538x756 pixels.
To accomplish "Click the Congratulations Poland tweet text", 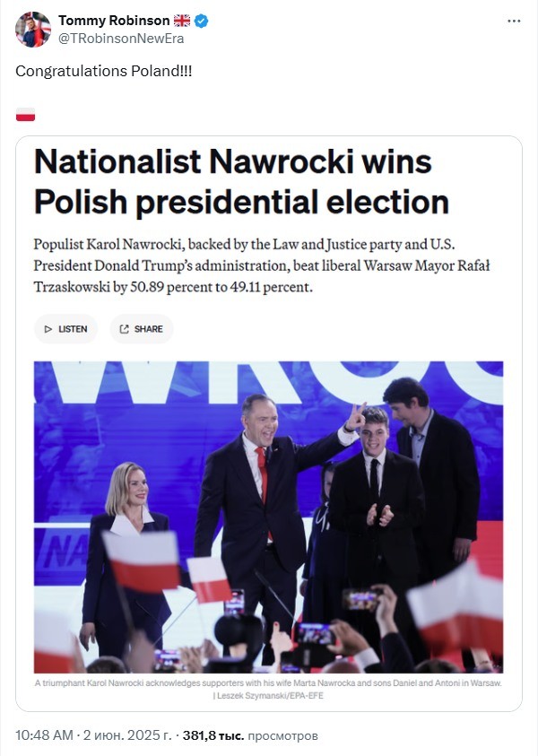I will coord(104,71).
